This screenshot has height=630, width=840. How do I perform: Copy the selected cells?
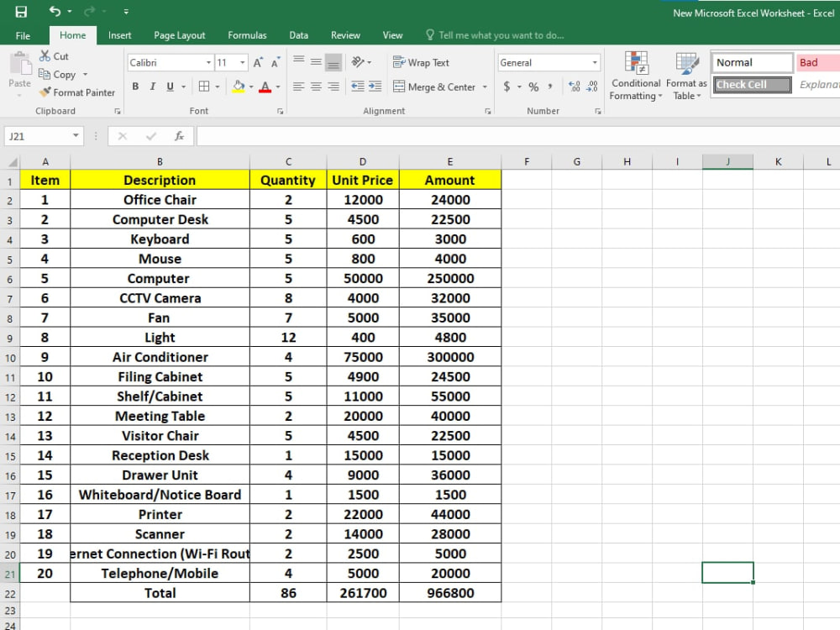57,75
